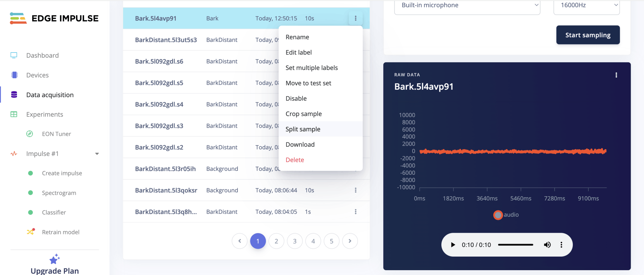Select Split sample menu entry
The width and height of the screenshot is (644, 275).
pos(320,129)
